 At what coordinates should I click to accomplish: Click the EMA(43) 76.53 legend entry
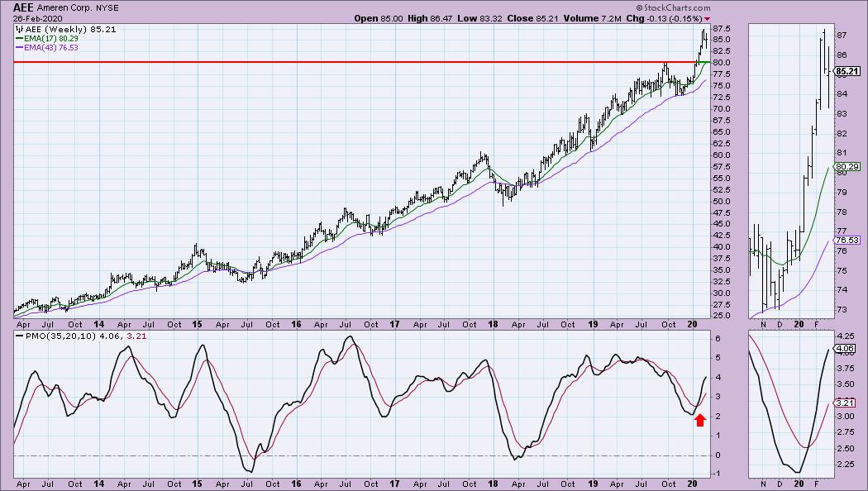pos(47,48)
